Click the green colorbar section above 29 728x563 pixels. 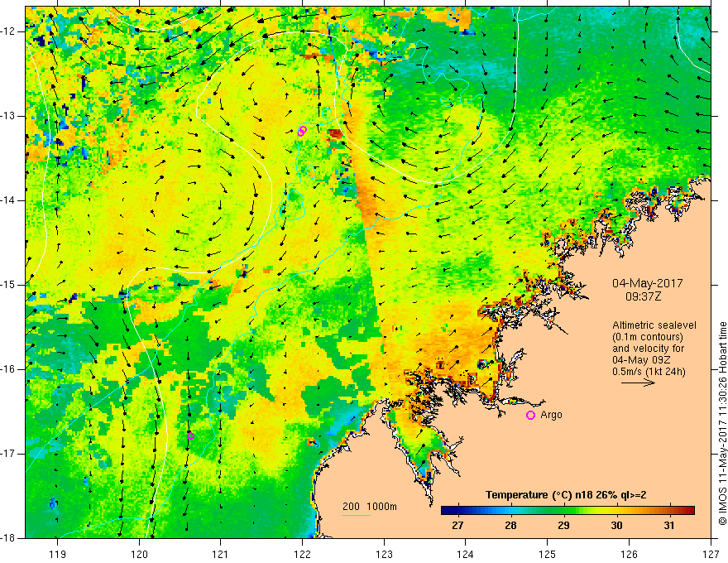click(x=563, y=510)
